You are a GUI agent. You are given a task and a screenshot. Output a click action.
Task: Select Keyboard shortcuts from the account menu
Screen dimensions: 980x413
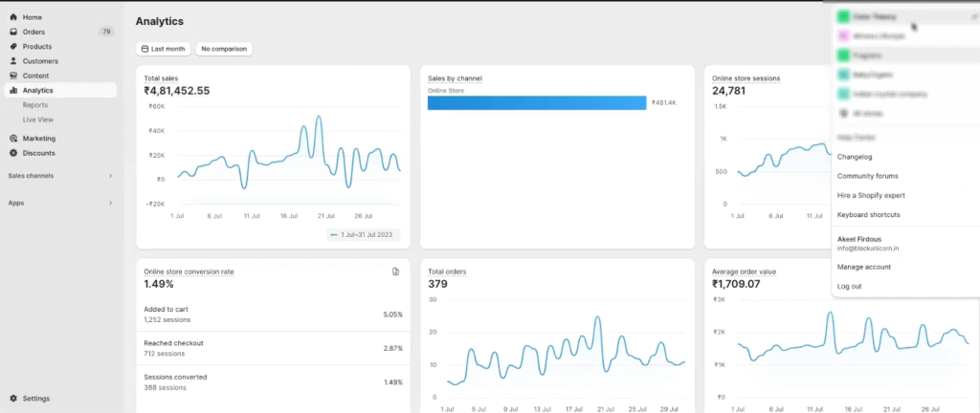[868, 215]
